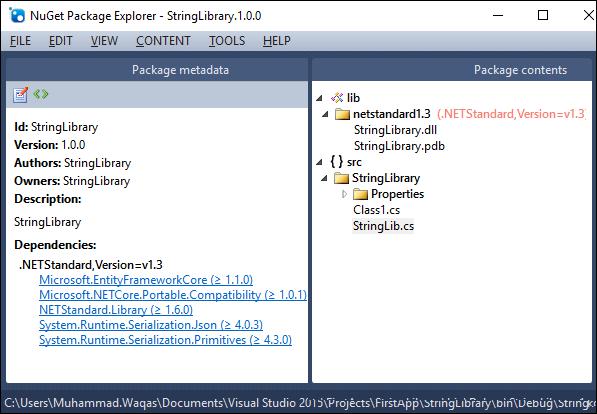Screen dimensions: 597x414
Task: Open the CONTENT menu
Action: pos(163,41)
